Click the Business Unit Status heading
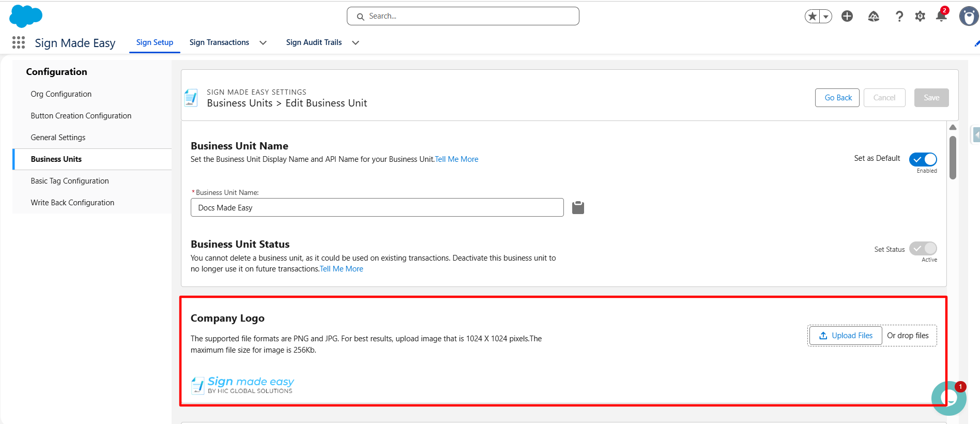 click(x=240, y=244)
